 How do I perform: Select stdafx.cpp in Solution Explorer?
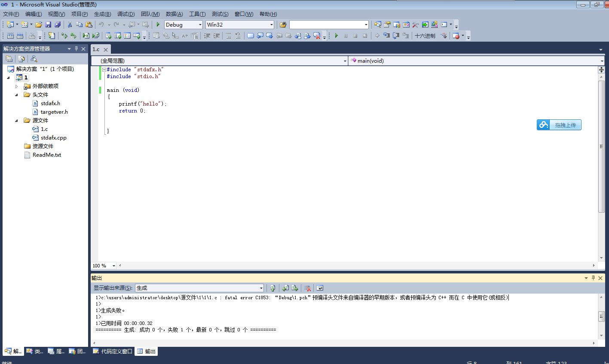point(54,138)
